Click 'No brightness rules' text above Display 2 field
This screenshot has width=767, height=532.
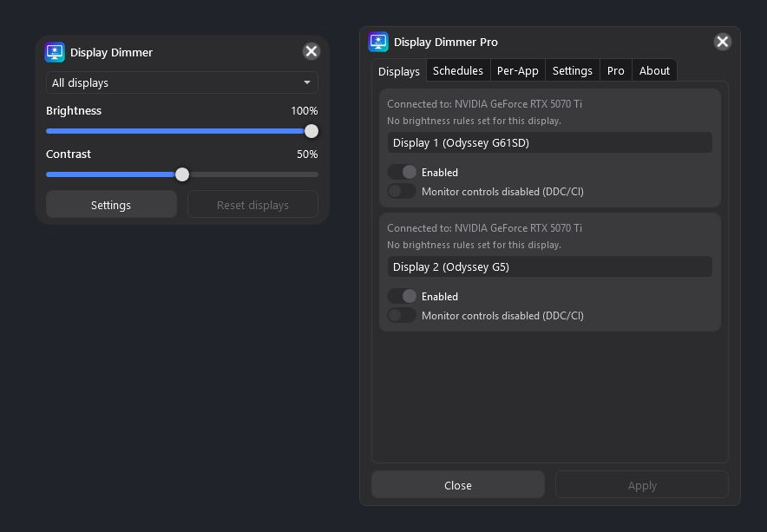tap(474, 245)
